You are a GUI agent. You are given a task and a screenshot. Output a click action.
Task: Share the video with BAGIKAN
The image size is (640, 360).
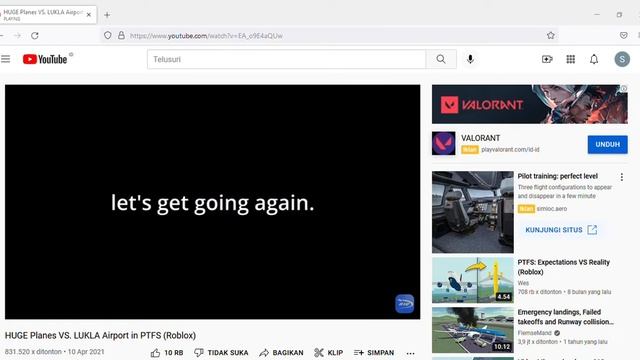(281, 353)
